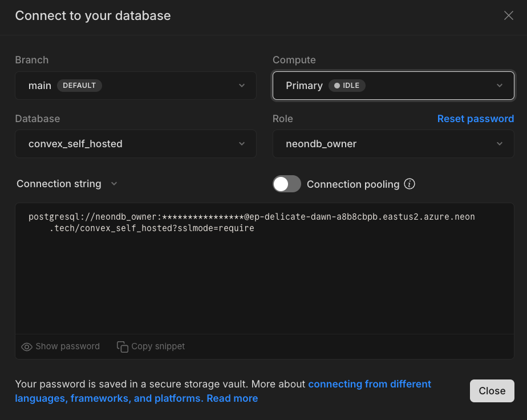Open the Compute selector showing Primary

(x=393, y=85)
